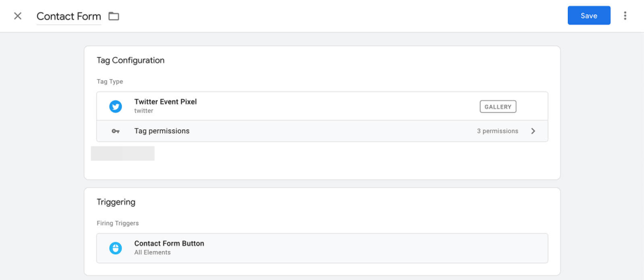644x280 pixels.
Task: Click the gray loading placeholder block
Action: 123,153
